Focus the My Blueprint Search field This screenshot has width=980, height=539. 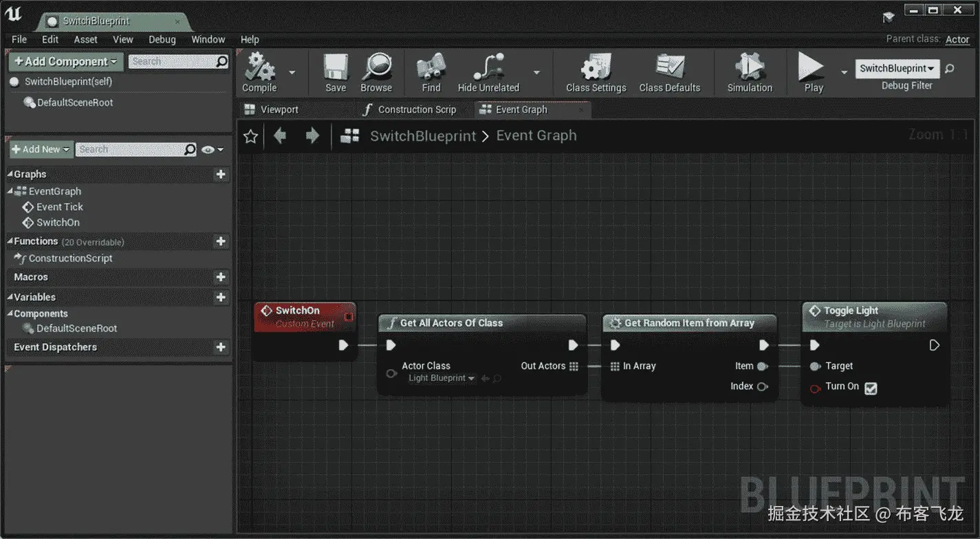point(136,149)
